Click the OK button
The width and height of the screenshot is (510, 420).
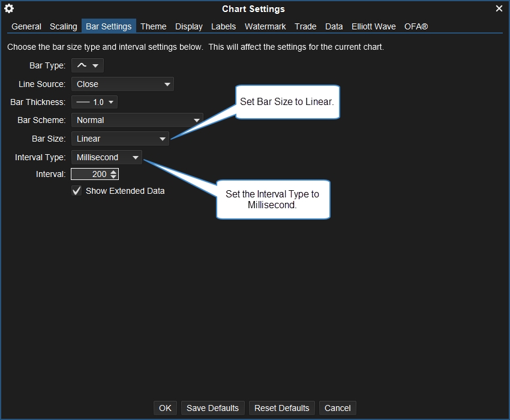(x=165, y=408)
